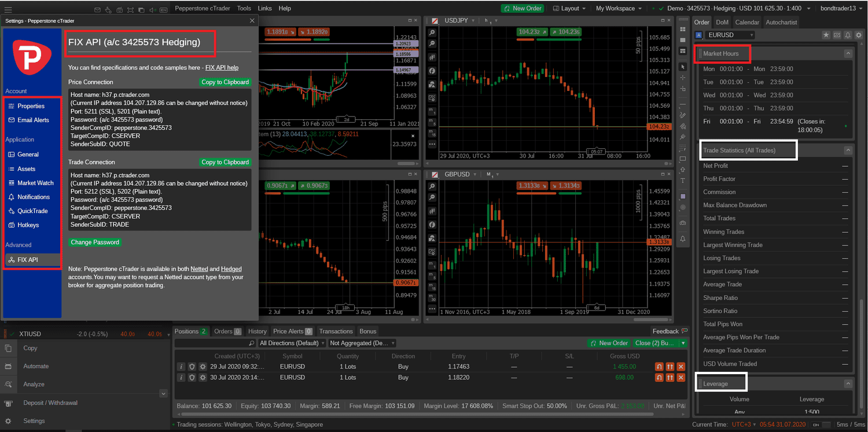Select the arrow shape drawing tool
Screen dimensions: 868x432
[683, 170]
